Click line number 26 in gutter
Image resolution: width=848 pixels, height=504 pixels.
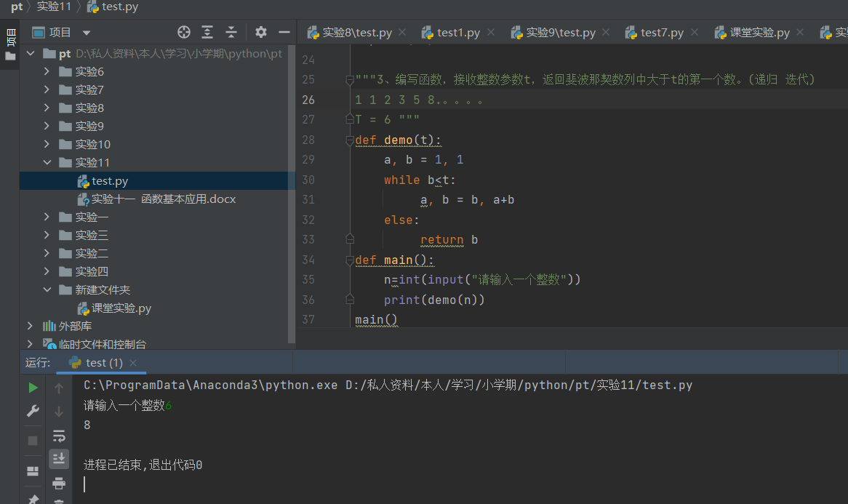[x=308, y=100]
